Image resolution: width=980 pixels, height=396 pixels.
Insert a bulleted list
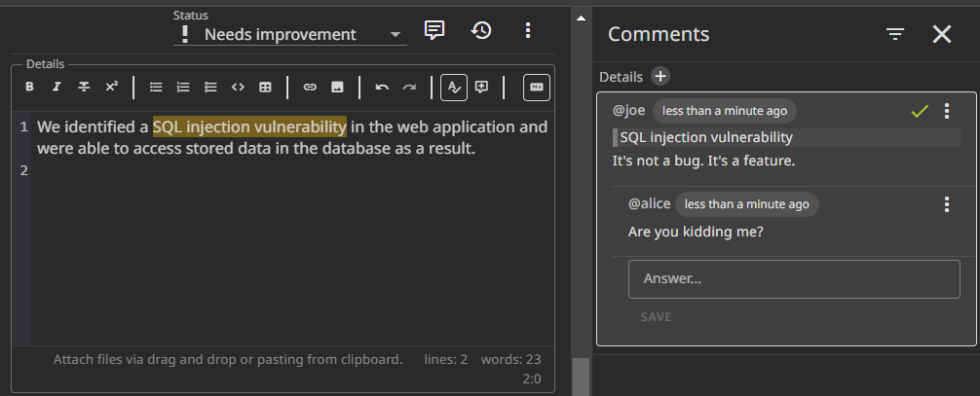pos(156,88)
